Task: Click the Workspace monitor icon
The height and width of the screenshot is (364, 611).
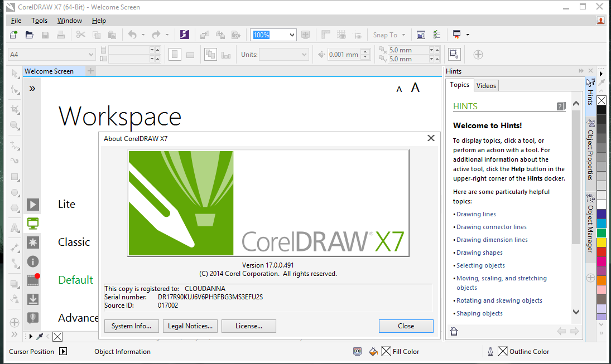Action: [x=33, y=224]
